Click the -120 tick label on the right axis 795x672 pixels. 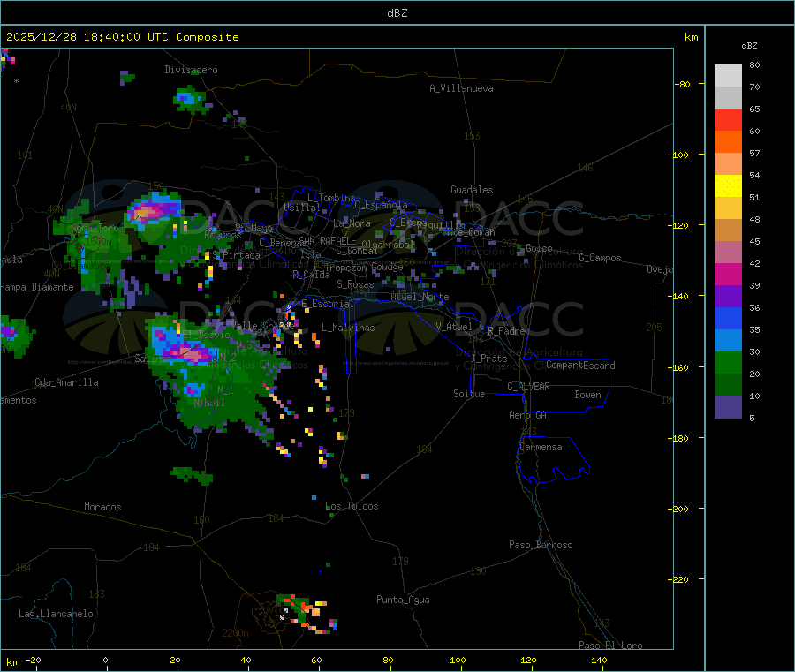click(680, 225)
